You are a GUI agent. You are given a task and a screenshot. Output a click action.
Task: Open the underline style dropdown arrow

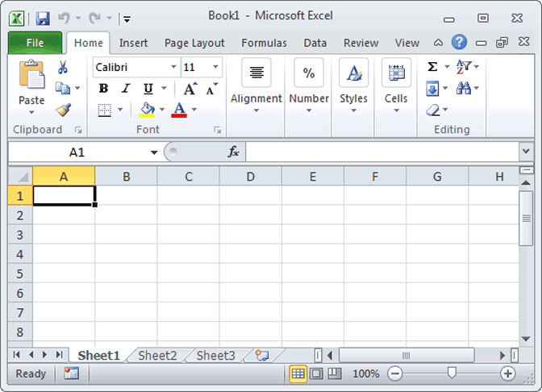point(164,89)
